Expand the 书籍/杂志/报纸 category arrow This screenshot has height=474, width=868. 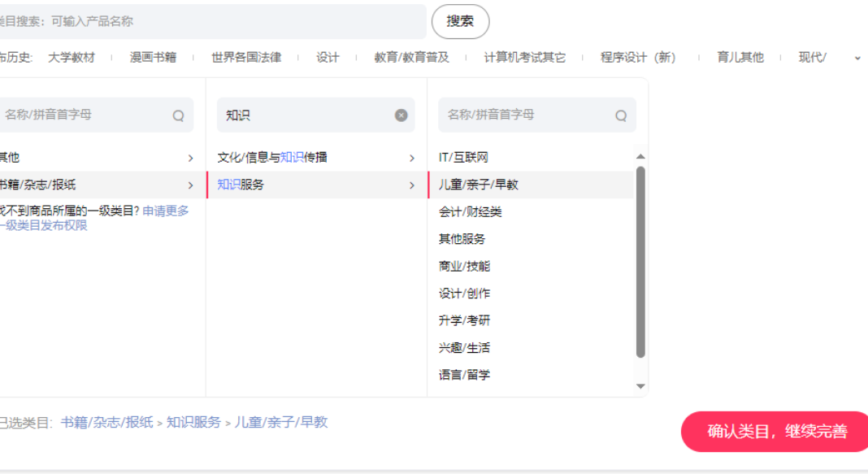(x=191, y=185)
